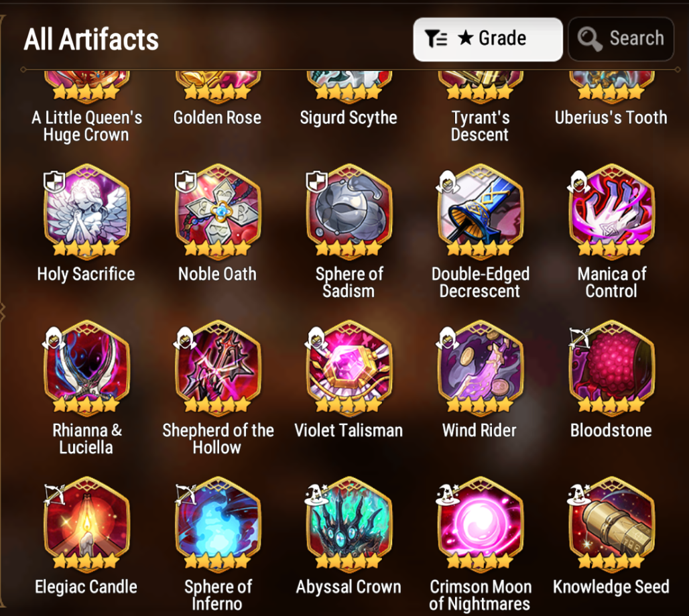The height and width of the screenshot is (616, 689).
Task: Pick the Abyssal Crown artifact
Action: [x=349, y=523]
